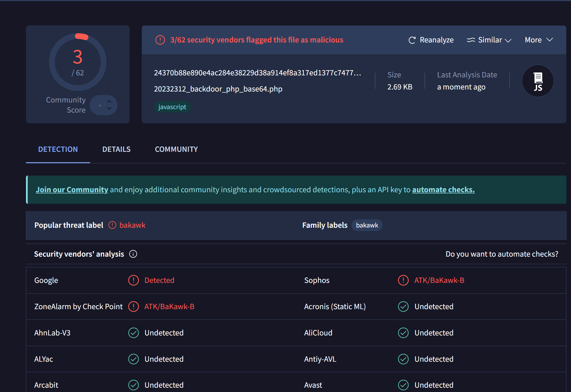Viewport: 571px width, 392px height.
Task: Expand the Similar dropdown menu
Action: point(489,40)
